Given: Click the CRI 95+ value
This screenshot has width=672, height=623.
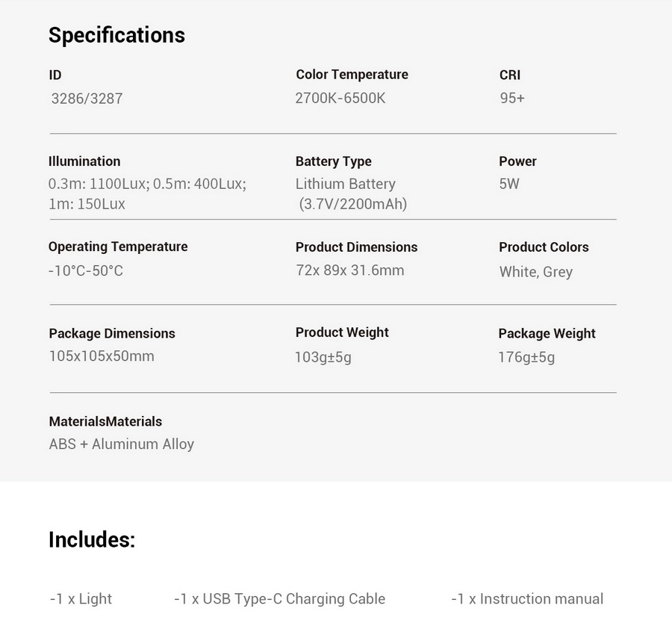Looking at the screenshot, I should click(x=512, y=98).
